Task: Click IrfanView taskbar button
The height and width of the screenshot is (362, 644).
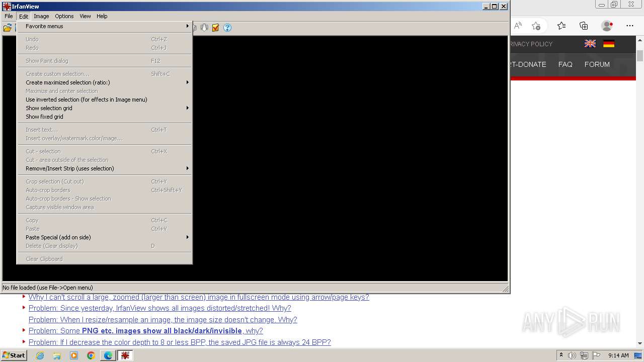Action: [x=125, y=355]
